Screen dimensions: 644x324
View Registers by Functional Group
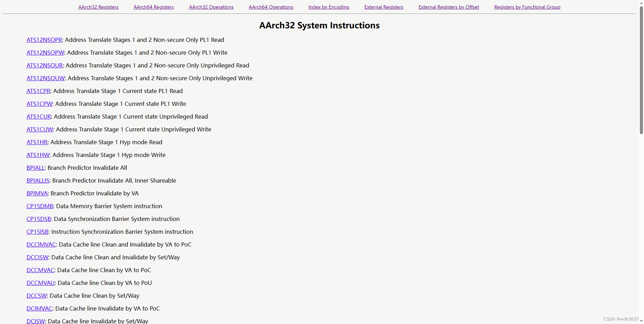[x=527, y=7]
